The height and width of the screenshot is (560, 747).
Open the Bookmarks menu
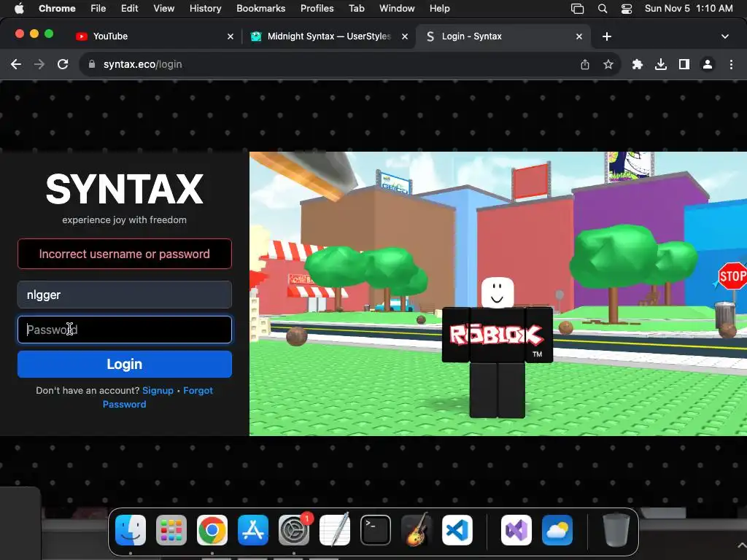click(260, 8)
